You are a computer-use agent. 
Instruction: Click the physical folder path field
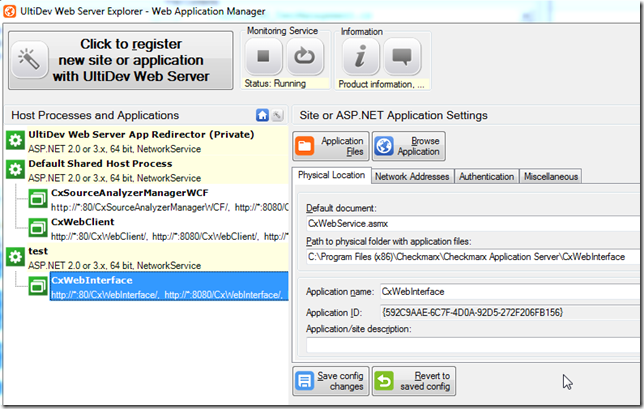click(472, 257)
